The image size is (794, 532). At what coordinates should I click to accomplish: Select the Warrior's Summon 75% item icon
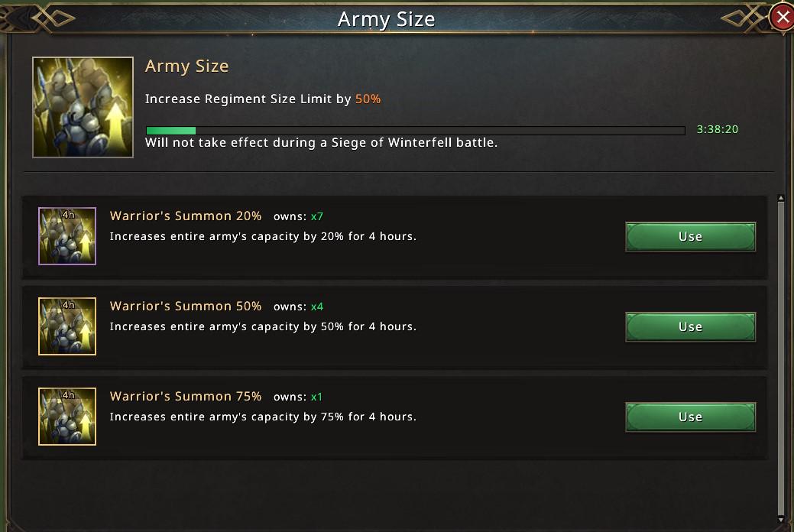pyautogui.click(x=67, y=417)
